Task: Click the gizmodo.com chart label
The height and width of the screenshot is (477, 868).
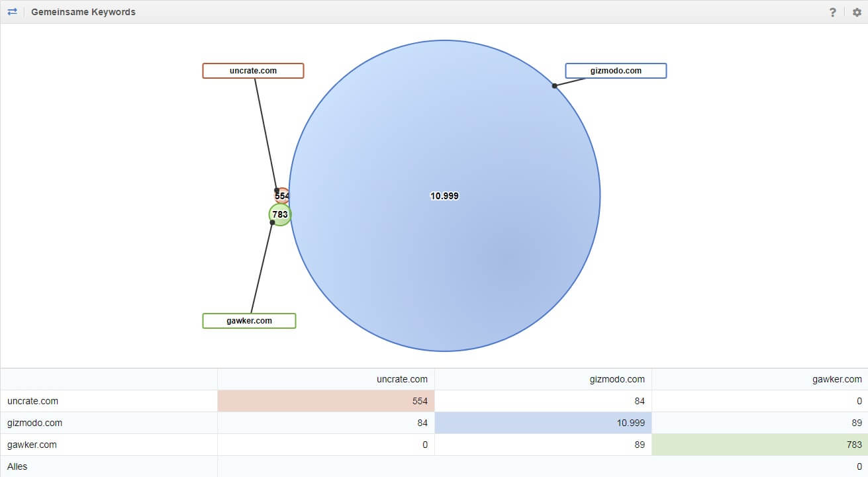Action: (616, 71)
